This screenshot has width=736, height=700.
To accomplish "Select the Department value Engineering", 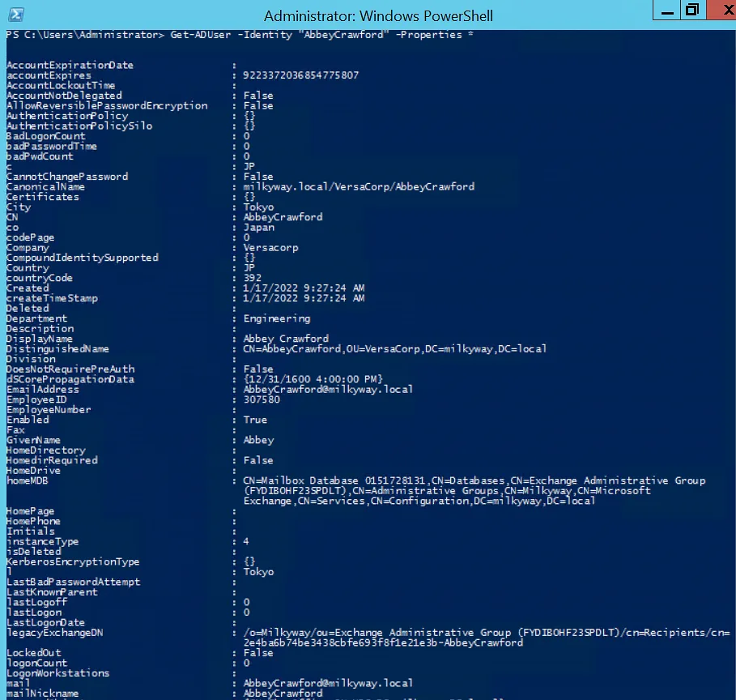I will tap(277, 318).
